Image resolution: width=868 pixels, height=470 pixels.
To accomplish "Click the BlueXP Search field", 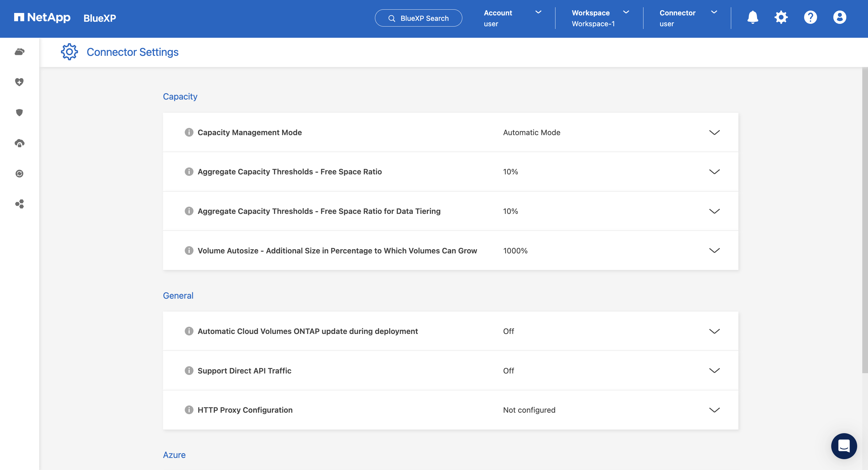I will pos(419,18).
